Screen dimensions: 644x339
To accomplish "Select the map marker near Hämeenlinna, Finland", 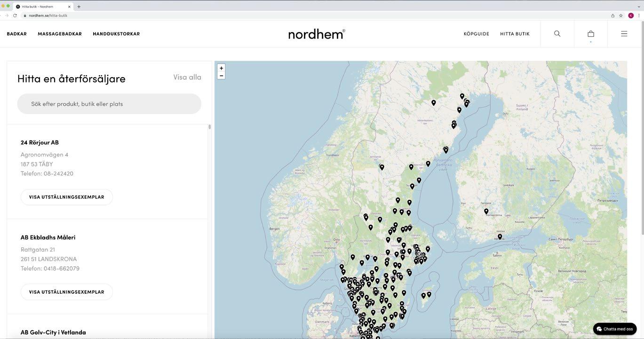I will (486, 212).
